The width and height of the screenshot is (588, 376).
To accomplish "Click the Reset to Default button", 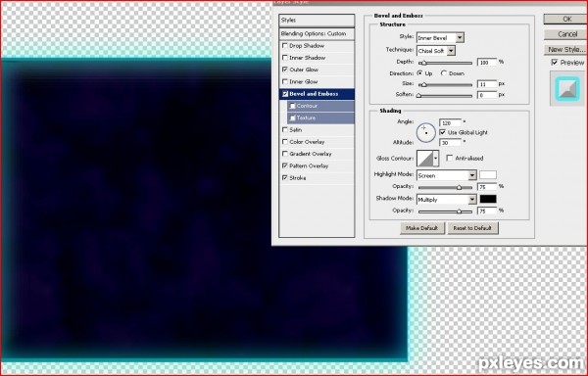I will coord(472,228).
